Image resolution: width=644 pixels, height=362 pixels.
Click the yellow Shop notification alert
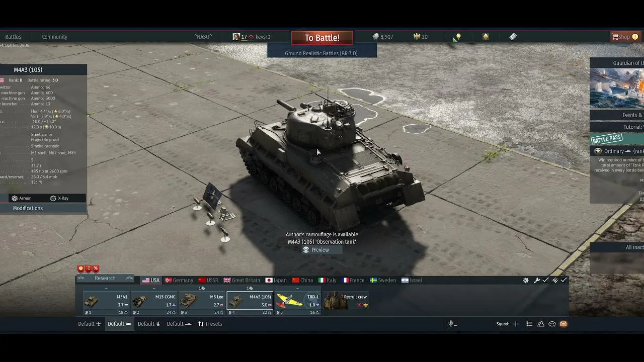coord(635,37)
